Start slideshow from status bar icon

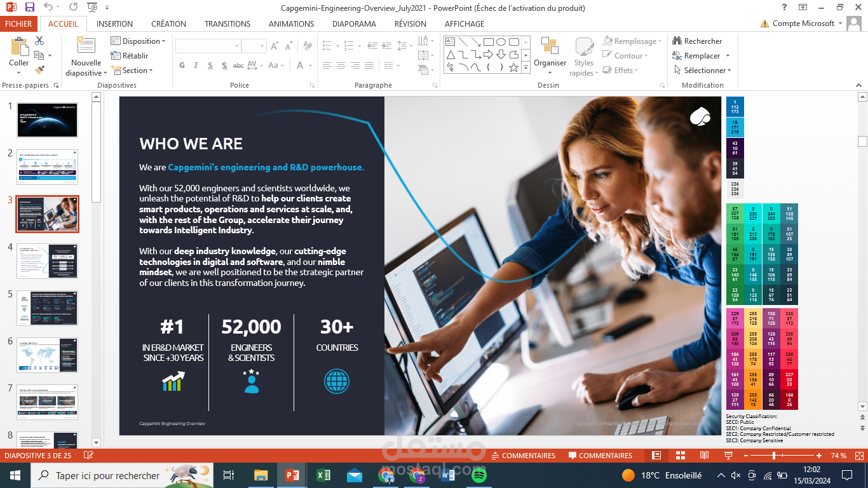(x=728, y=456)
